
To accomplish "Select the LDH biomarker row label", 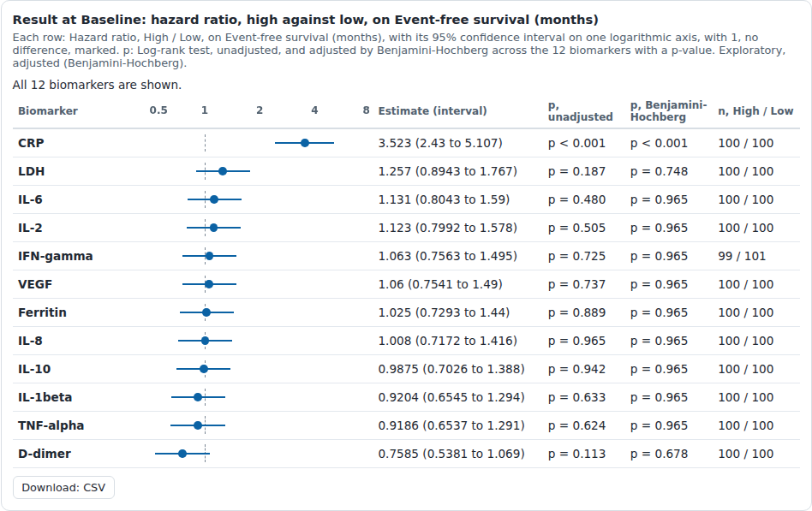I will (31, 171).
